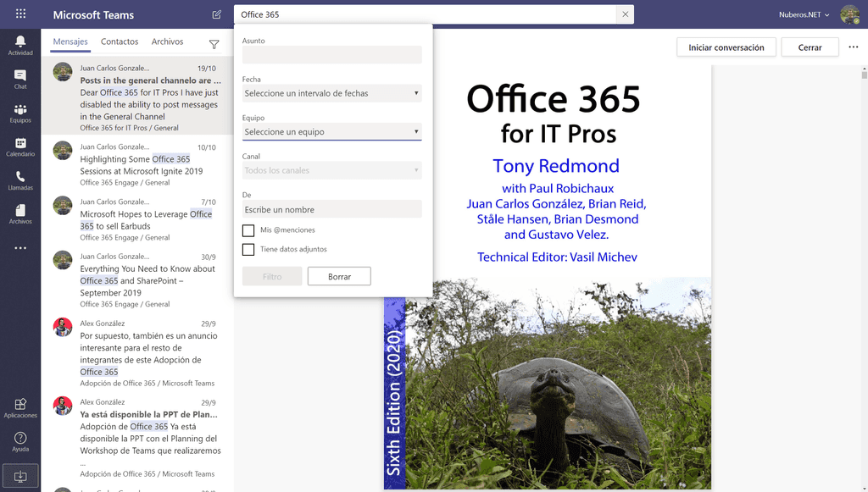Image resolution: width=868 pixels, height=492 pixels.
Task: Open the Chat section
Action: tap(20, 79)
